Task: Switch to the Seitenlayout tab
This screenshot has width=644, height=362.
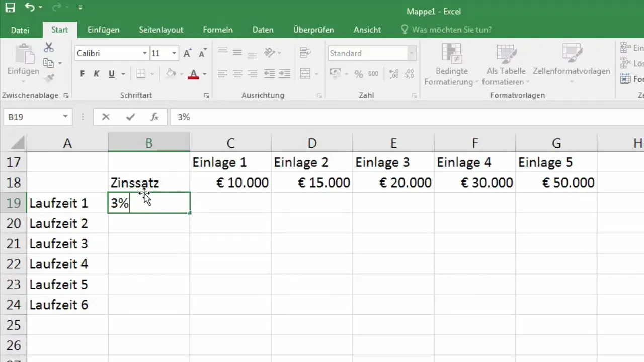Action: (161, 30)
